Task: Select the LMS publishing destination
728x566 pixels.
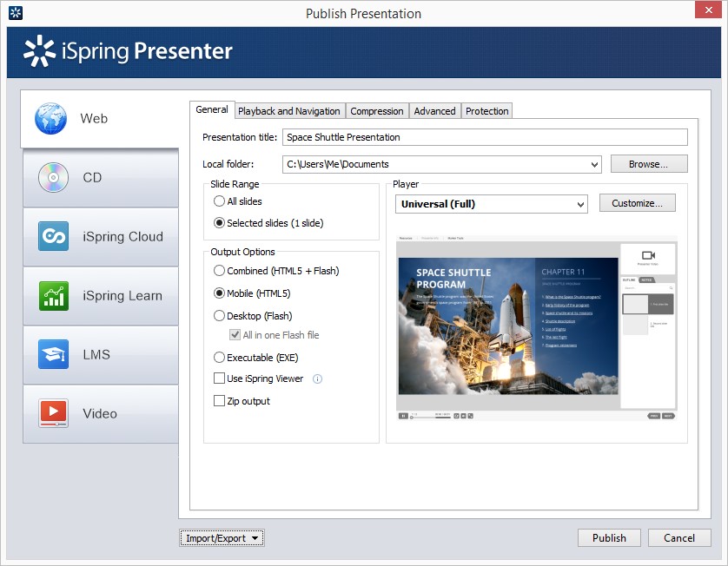Action: point(101,355)
